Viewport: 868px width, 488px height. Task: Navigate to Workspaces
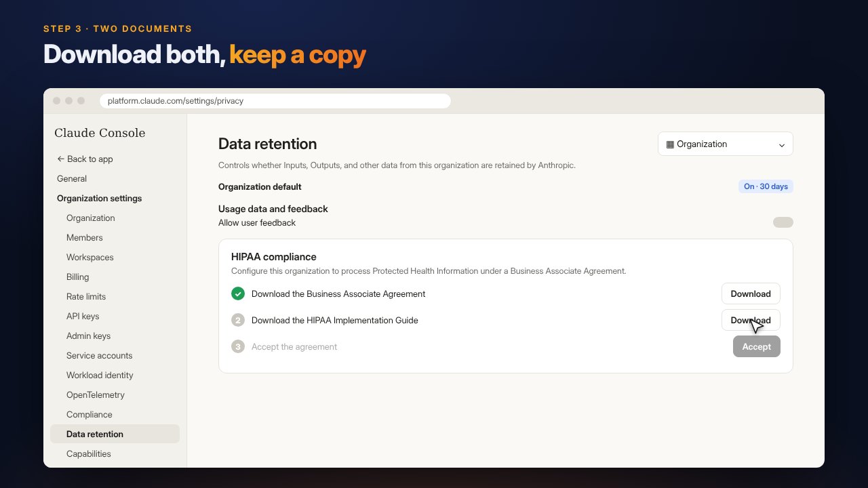click(x=90, y=257)
